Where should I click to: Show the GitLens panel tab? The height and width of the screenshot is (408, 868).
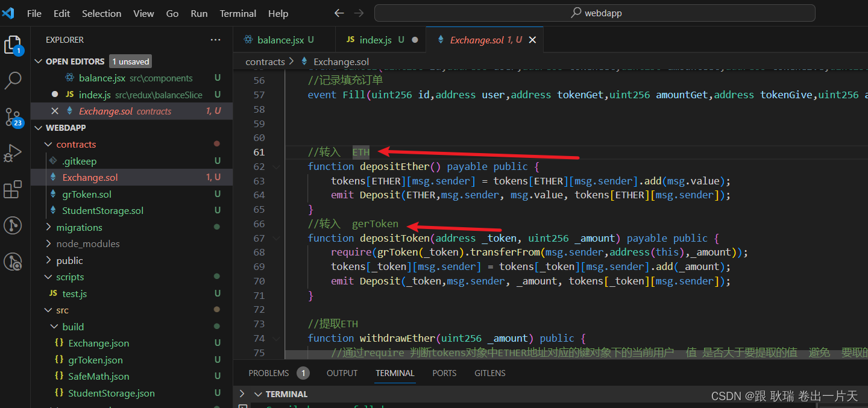[490, 373]
